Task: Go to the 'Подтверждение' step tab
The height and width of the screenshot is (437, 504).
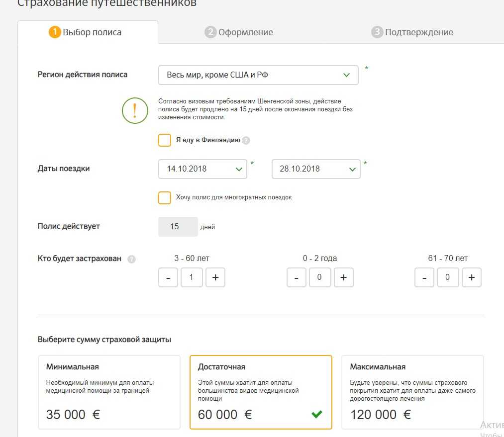Action: pos(412,32)
